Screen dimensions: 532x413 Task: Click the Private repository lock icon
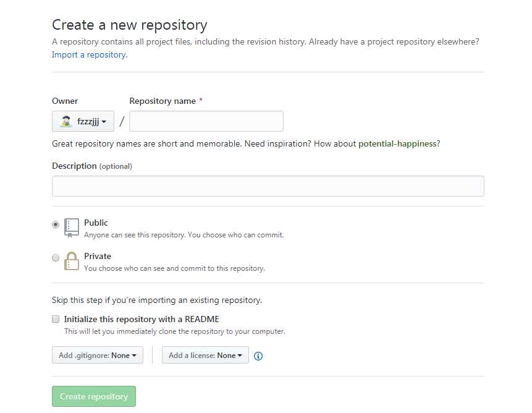pos(72,261)
